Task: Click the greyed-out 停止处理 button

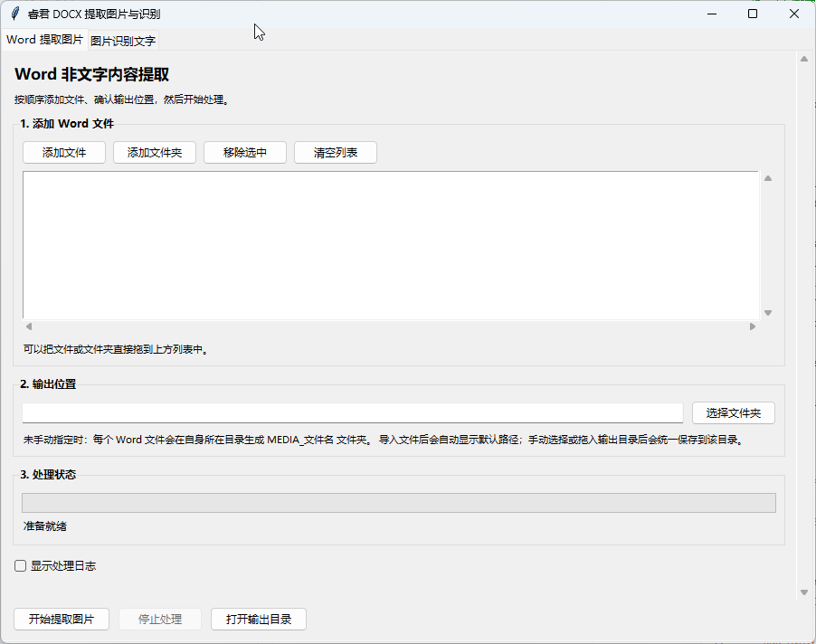Action: point(160,619)
